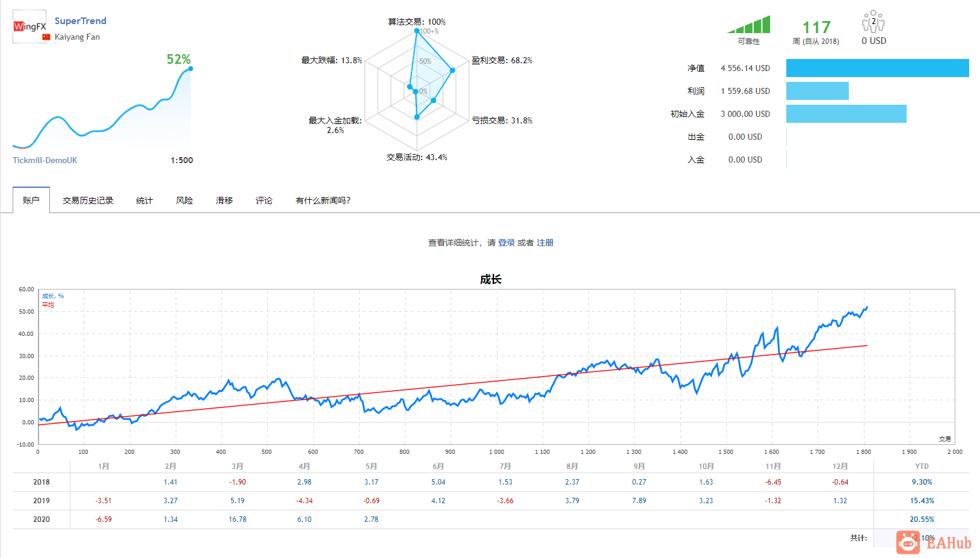Click the 成长, % legend label
Viewport: 980px width, 558px height.
pos(53,296)
